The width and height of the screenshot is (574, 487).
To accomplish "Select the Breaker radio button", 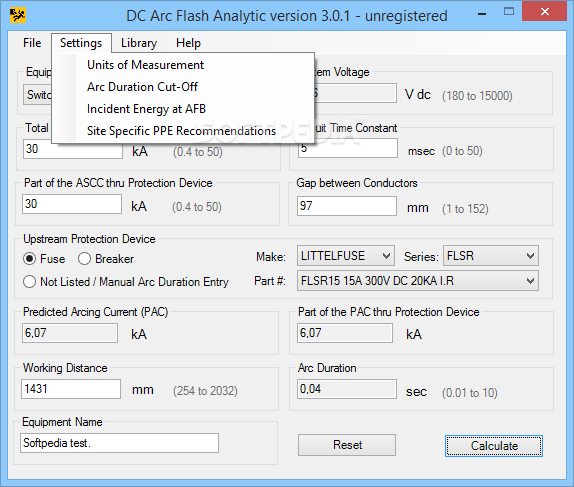I will coord(106,259).
